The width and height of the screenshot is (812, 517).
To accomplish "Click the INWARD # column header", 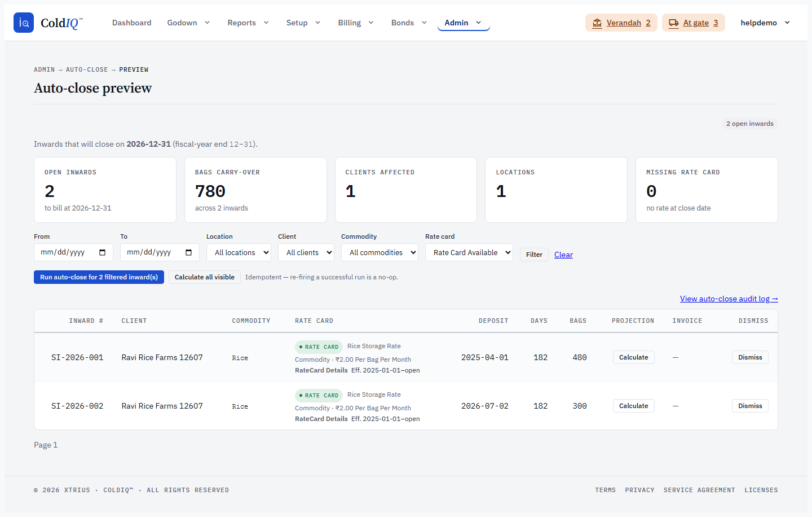I will pos(86,321).
